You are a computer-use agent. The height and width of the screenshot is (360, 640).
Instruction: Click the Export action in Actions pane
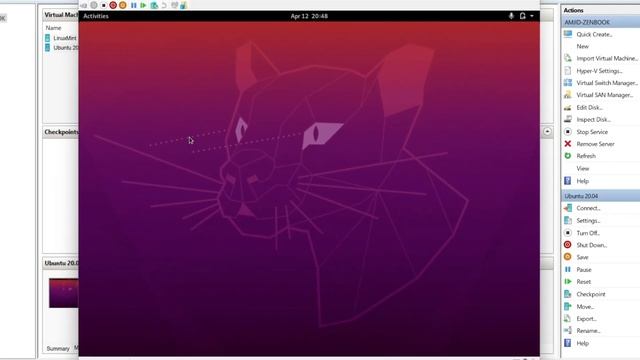tap(586, 319)
